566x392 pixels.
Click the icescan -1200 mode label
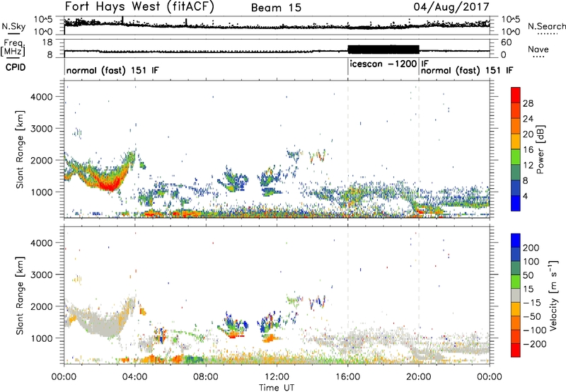[x=383, y=64]
